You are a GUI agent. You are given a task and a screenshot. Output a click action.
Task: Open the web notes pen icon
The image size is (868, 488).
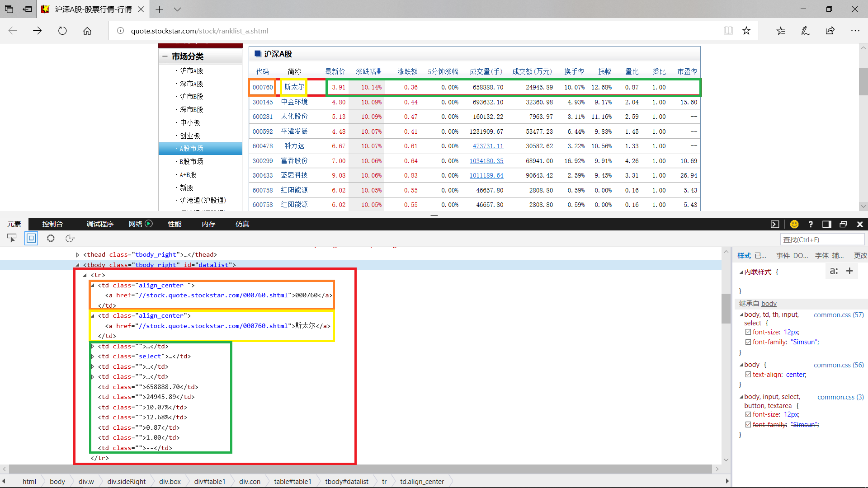coord(805,31)
